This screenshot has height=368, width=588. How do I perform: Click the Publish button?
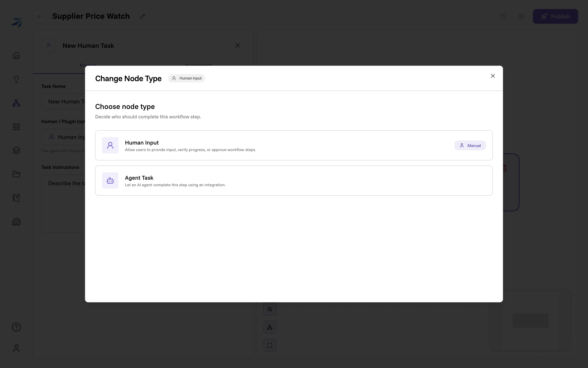(555, 16)
